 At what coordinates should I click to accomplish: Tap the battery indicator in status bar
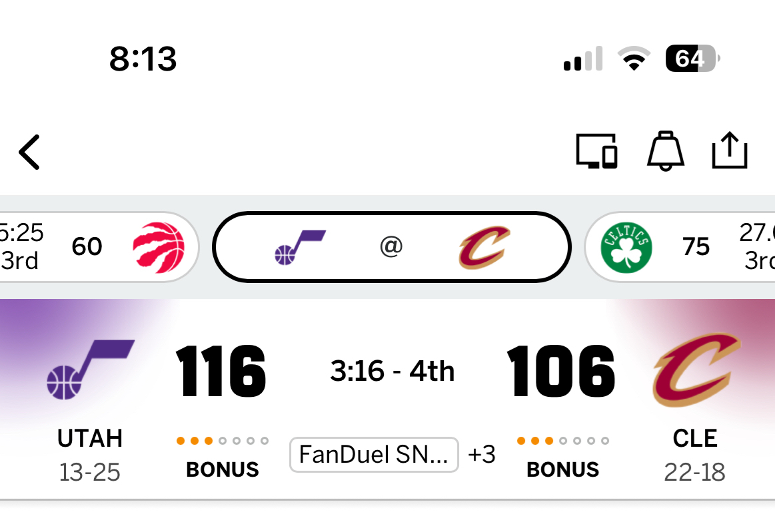click(x=692, y=59)
